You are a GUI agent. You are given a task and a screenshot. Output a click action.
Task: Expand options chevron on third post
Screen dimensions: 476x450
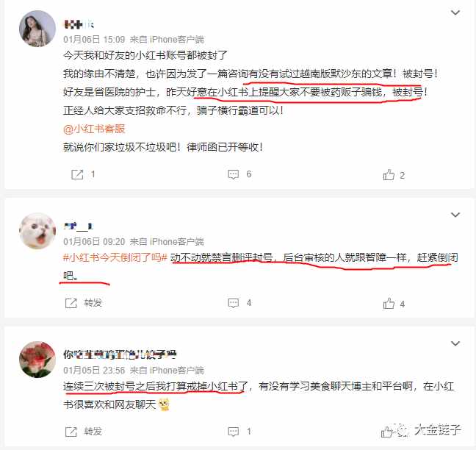point(455,343)
